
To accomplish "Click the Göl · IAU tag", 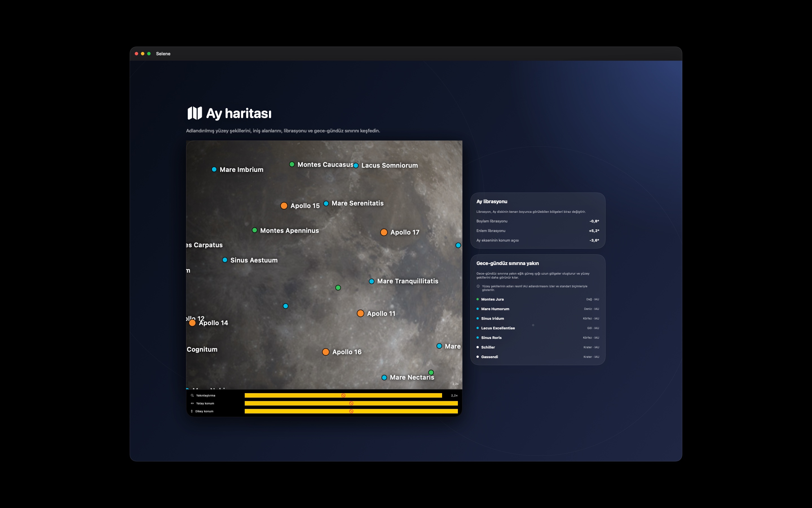I will pyautogui.click(x=593, y=328).
